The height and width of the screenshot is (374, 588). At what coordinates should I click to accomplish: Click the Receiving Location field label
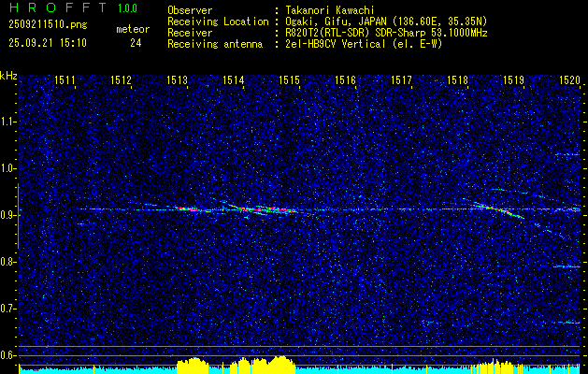point(218,22)
